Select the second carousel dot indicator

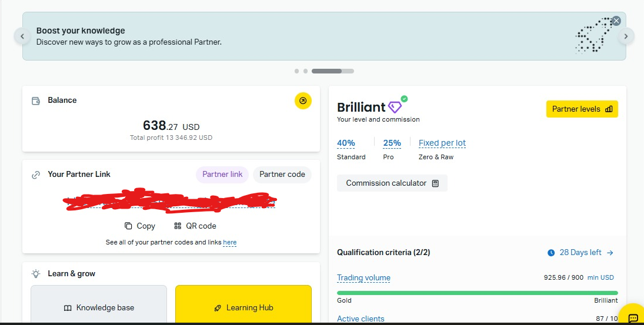(305, 71)
